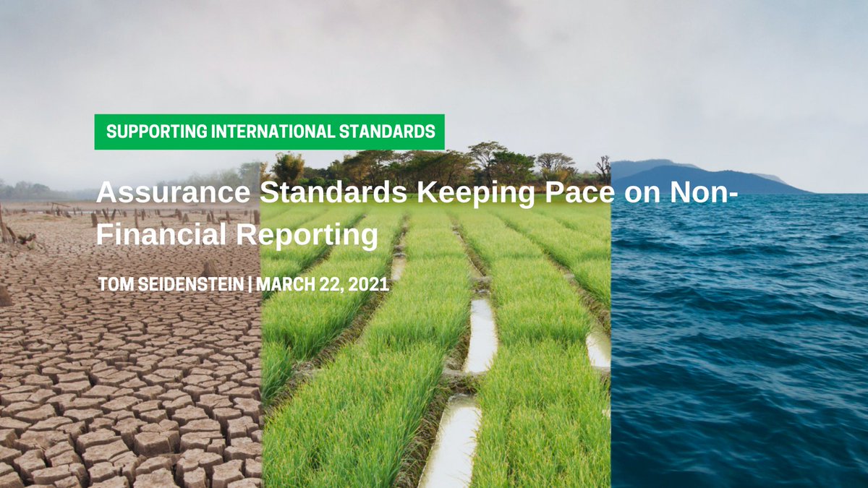Open the Assurance Standards Keeping Pace headline
868x488 pixels.
pos(417,214)
